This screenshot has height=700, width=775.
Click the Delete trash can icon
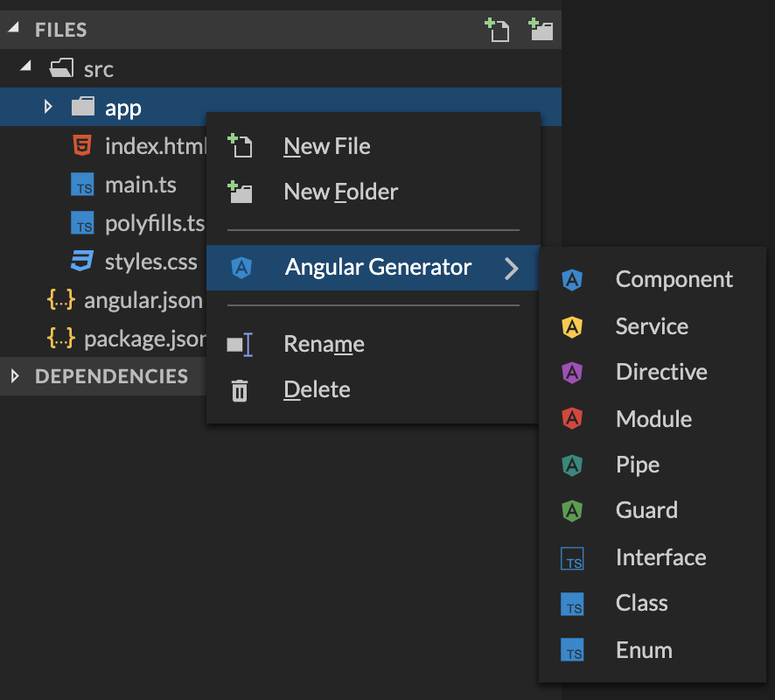(x=240, y=390)
